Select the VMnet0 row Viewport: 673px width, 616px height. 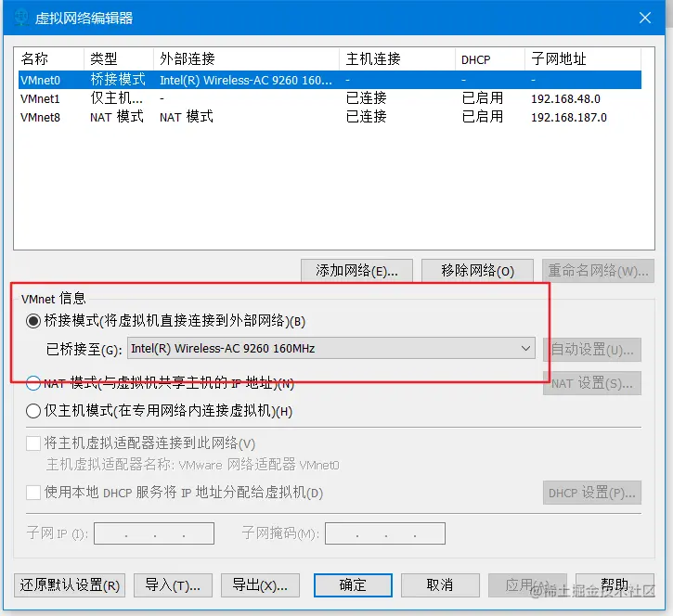pos(330,80)
